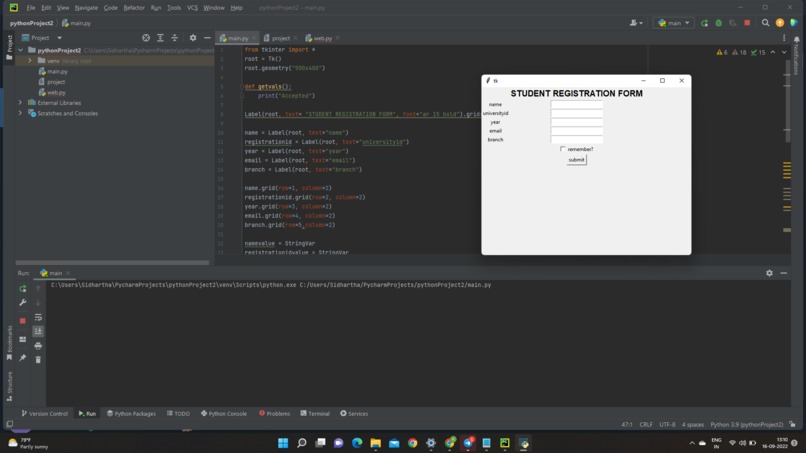Viewport: 806px width, 453px height.
Task: Click UTF-8 encoding in status bar
Action: pos(667,425)
